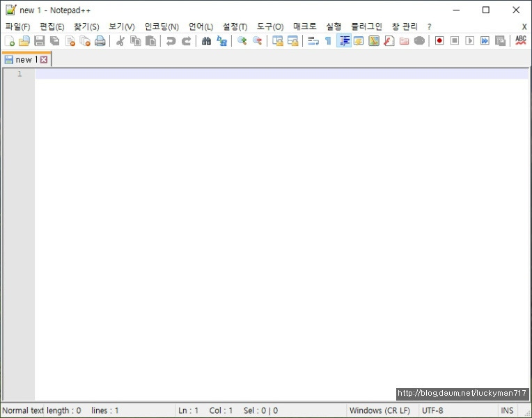Open the 인코딩(N) menu
Screen dimensions: 532x418
pos(162,26)
